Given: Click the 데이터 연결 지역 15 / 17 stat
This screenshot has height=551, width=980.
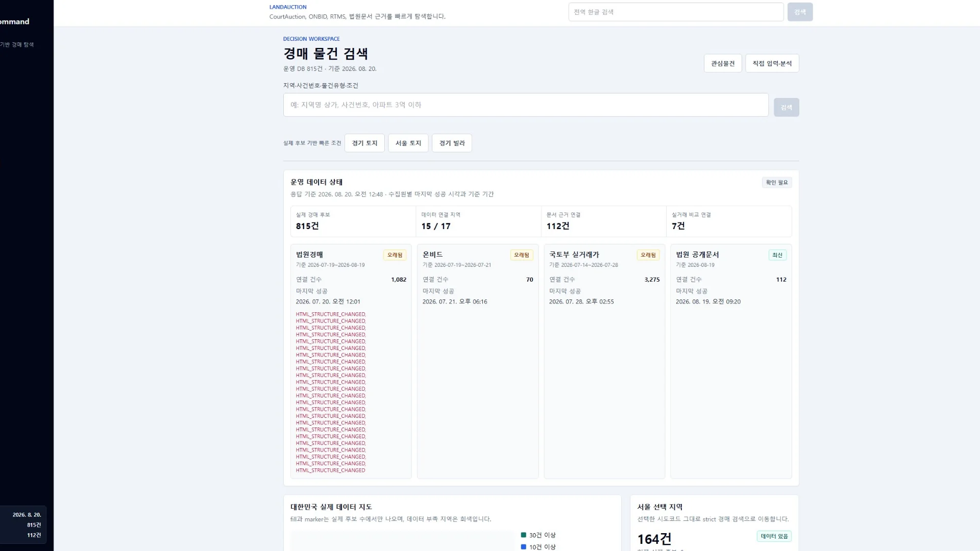Looking at the screenshot, I should tap(478, 221).
